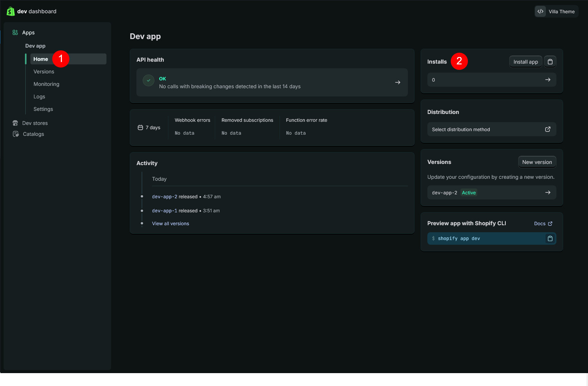Open the Villa Theme account menu
588x386 pixels.
pos(556,12)
